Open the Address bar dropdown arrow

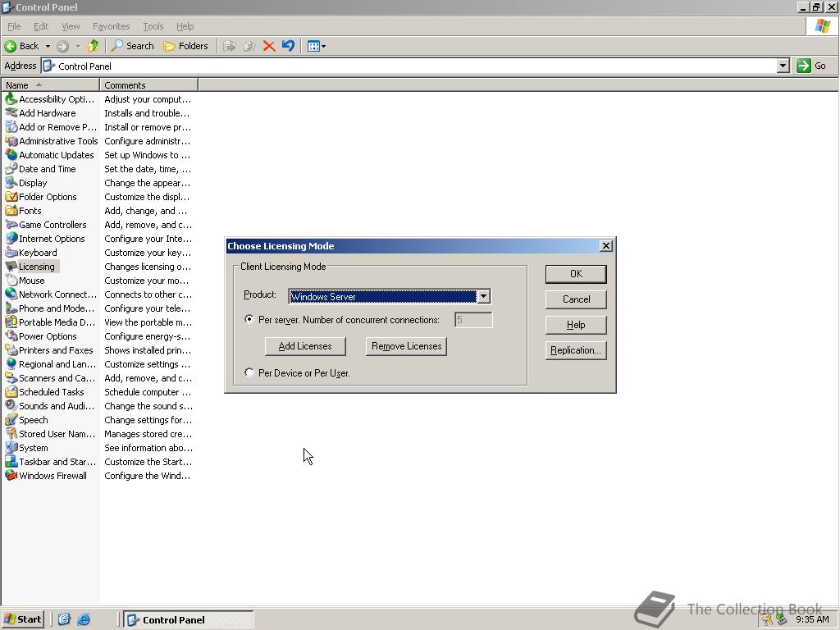tap(783, 66)
